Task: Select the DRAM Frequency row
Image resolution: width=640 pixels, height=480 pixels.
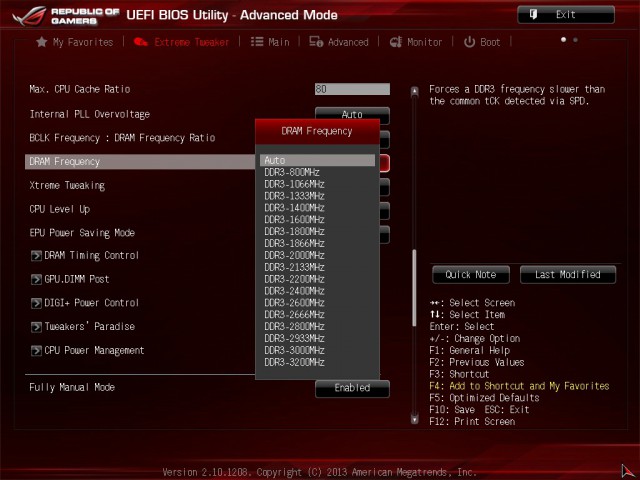Action: pos(140,162)
